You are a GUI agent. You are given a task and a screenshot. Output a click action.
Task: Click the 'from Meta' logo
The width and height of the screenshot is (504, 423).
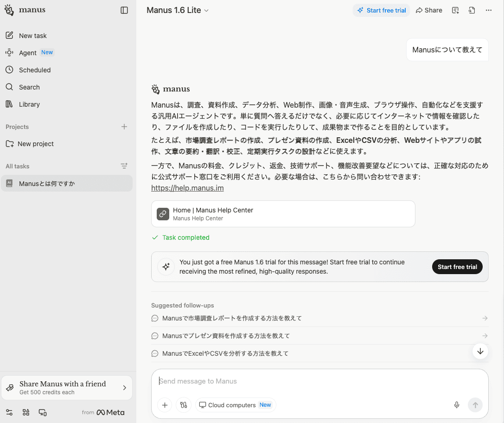click(103, 412)
